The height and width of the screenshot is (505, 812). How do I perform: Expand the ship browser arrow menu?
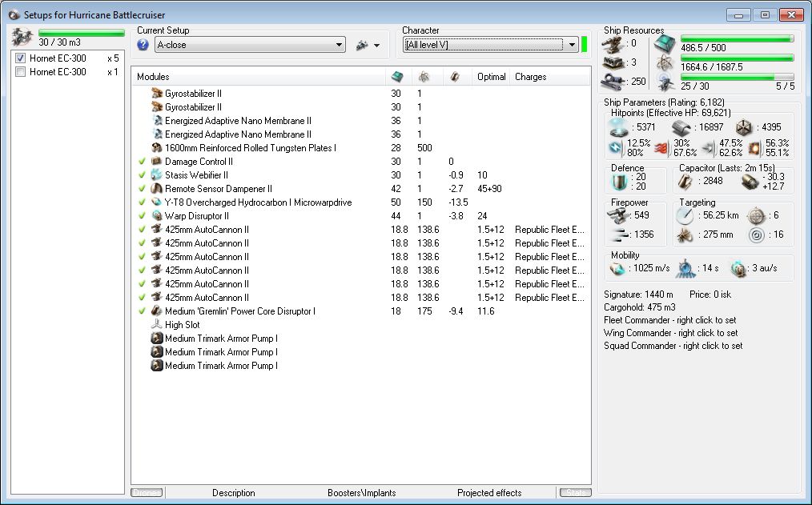coord(376,46)
